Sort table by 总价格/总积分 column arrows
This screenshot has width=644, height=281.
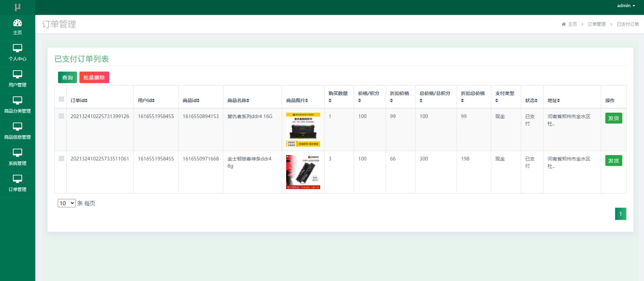(421, 101)
